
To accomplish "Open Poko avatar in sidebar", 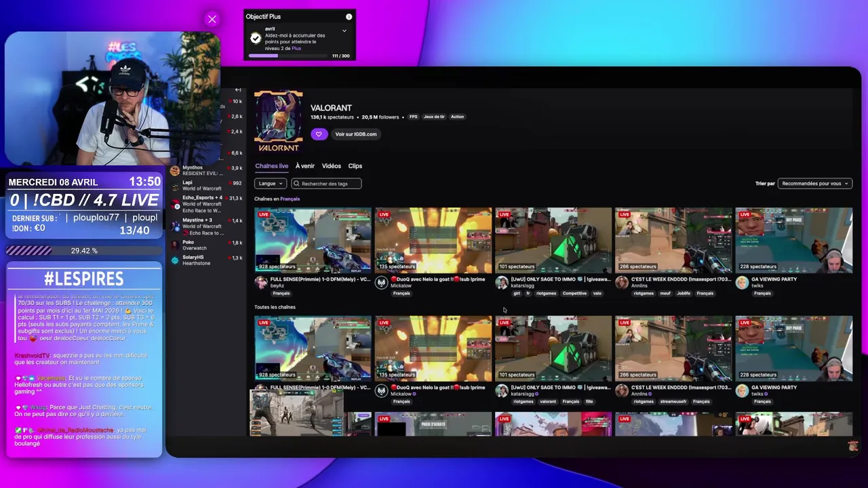I will click(x=175, y=245).
